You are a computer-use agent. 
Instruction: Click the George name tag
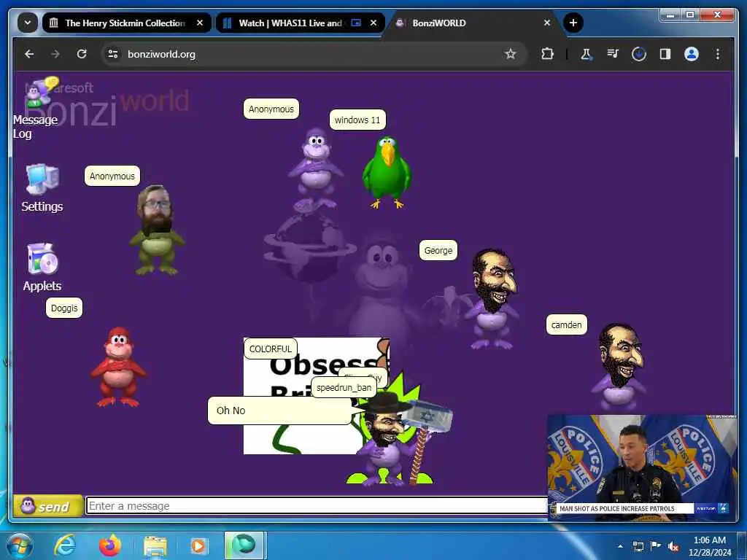pos(438,251)
